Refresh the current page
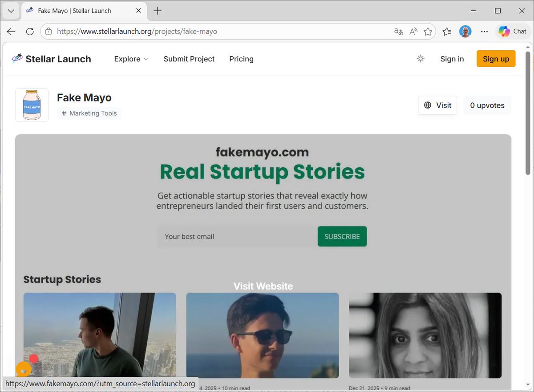 coord(30,32)
